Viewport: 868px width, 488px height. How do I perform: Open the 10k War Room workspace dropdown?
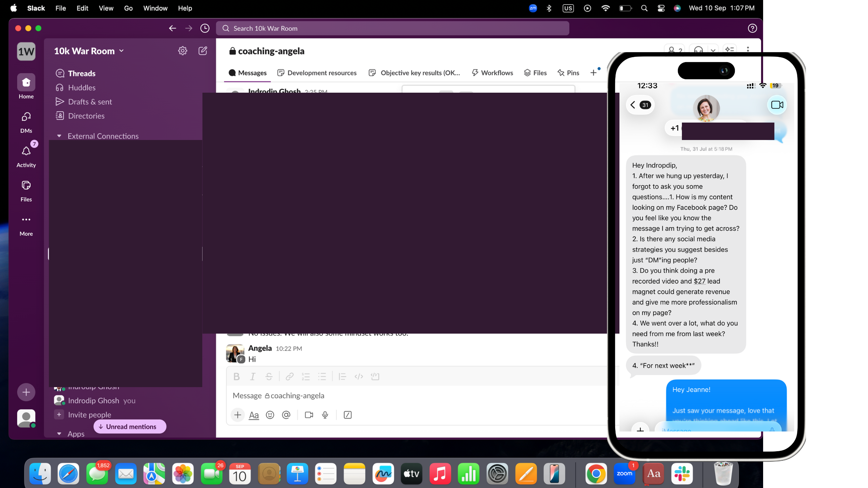[89, 51]
